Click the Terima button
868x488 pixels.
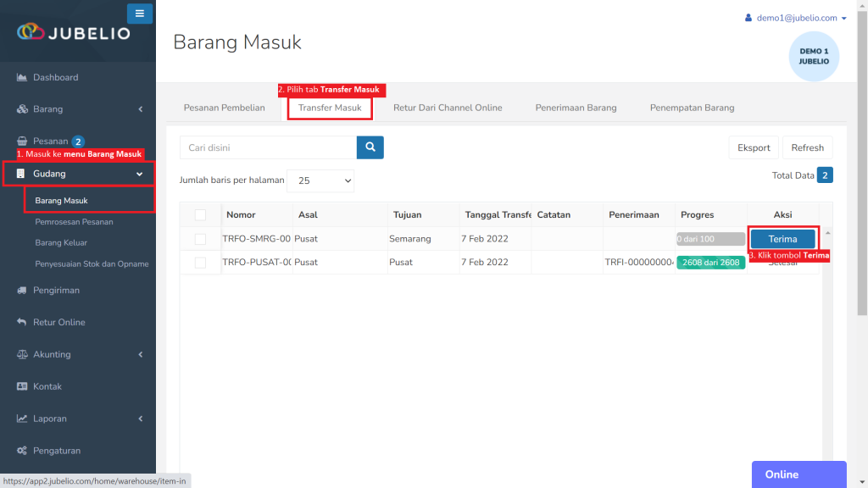pyautogui.click(x=782, y=239)
